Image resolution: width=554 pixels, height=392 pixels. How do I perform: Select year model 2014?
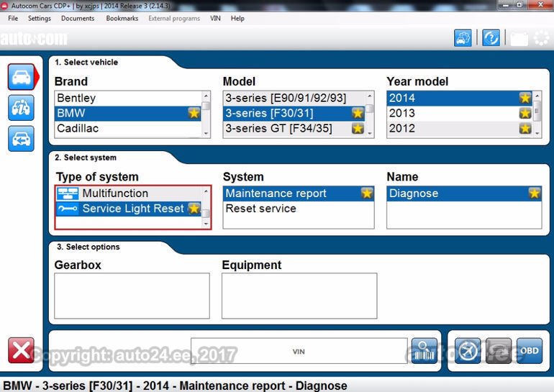point(460,98)
